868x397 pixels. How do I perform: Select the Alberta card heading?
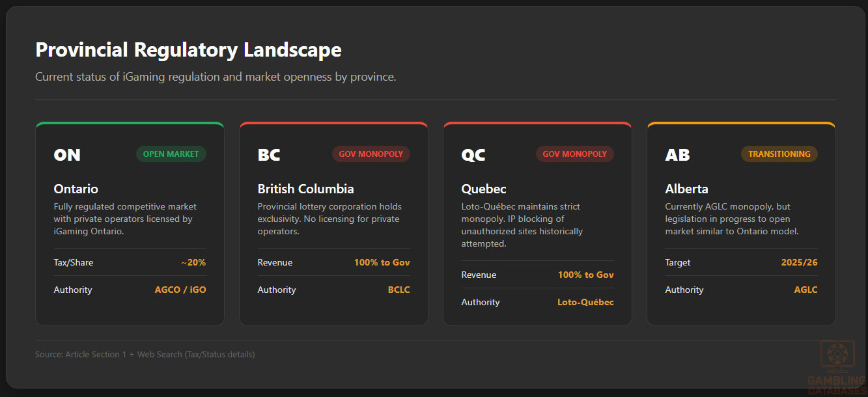click(x=686, y=189)
